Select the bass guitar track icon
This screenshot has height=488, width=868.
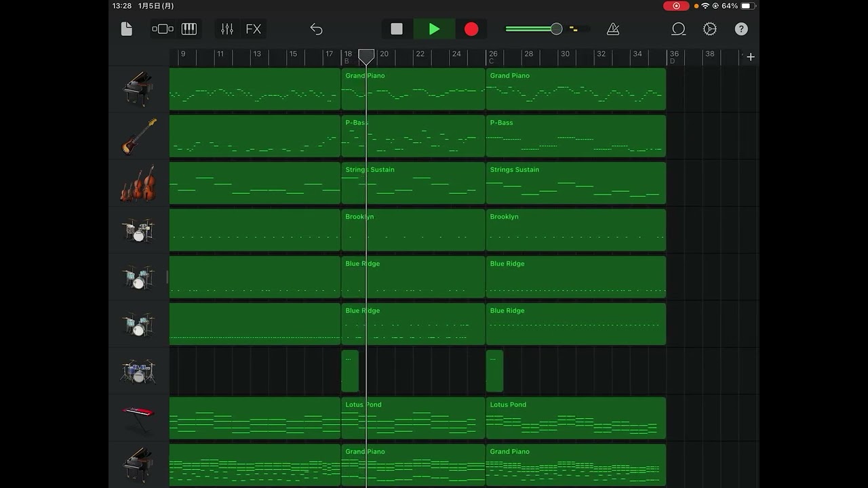[139, 136]
